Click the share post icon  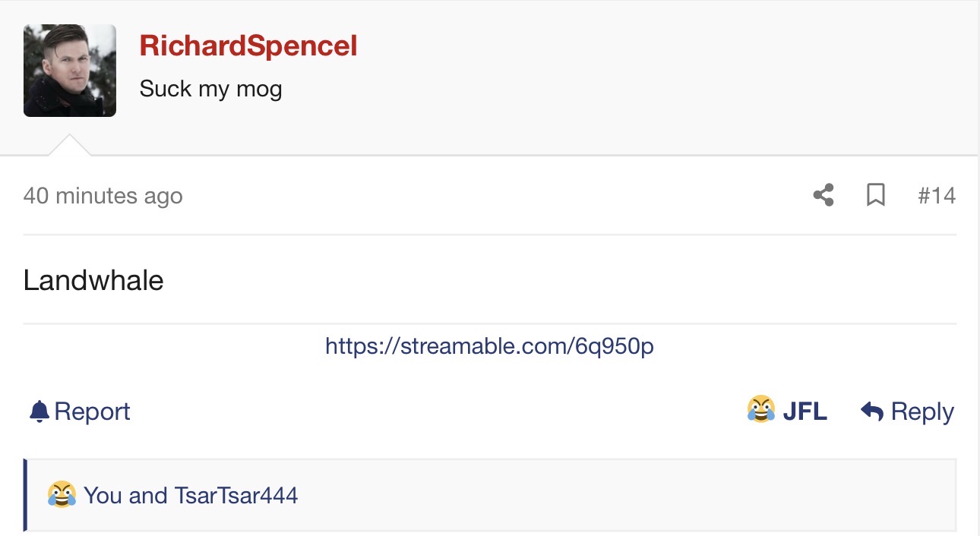click(x=824, y=196)
